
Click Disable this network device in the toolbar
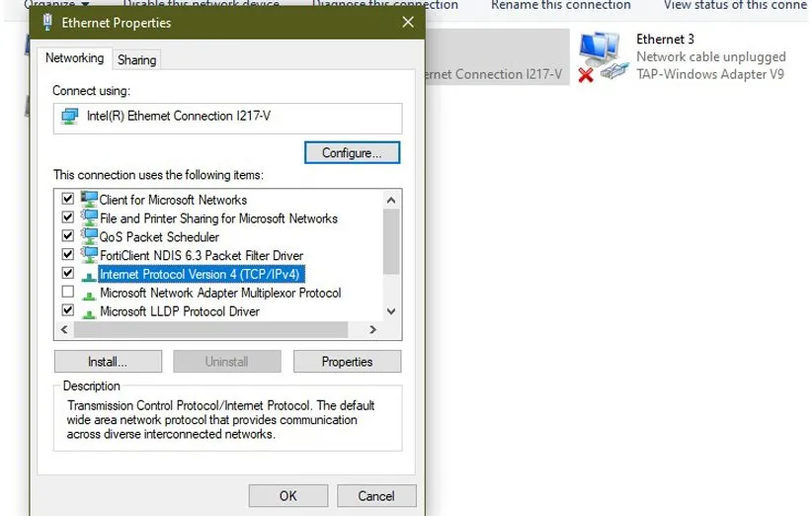tap(202, 5)
